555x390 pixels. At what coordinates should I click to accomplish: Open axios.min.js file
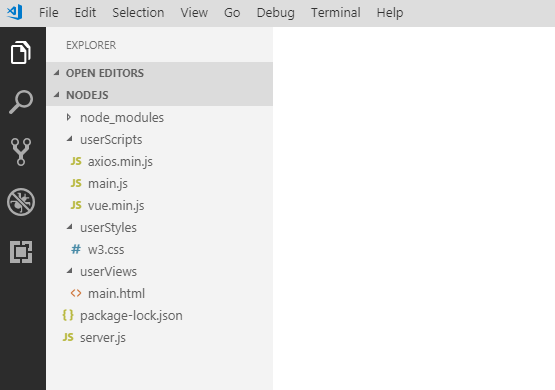[120, 161]
